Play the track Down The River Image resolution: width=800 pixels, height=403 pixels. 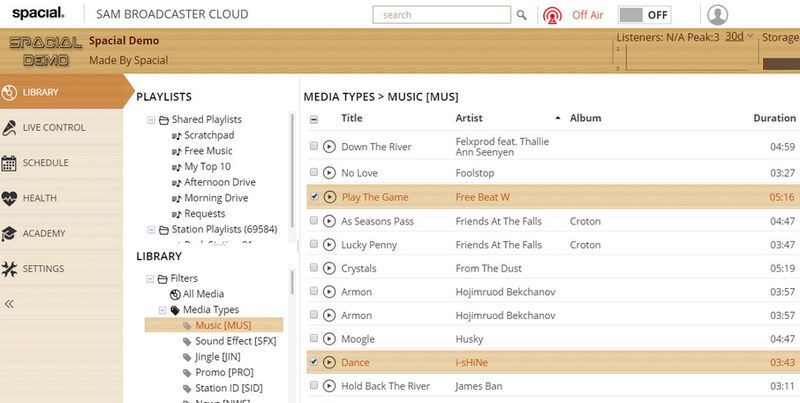[x=330, y=147]
